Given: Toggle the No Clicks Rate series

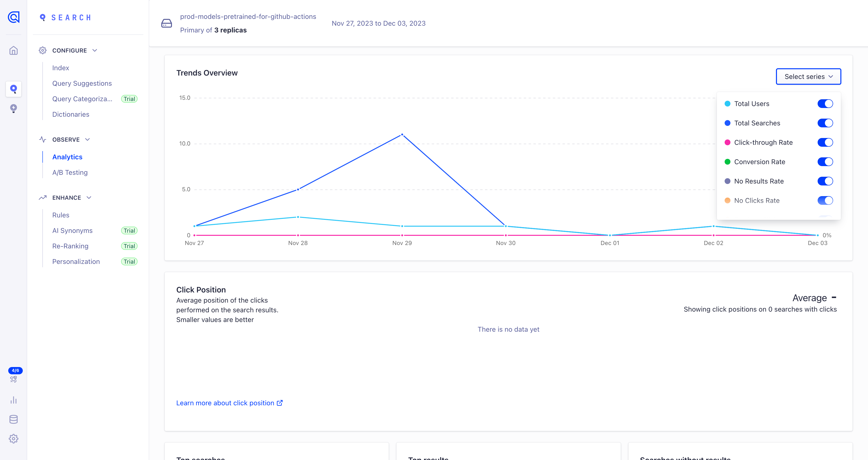Looking at the screenshot, I should [825, 200].
